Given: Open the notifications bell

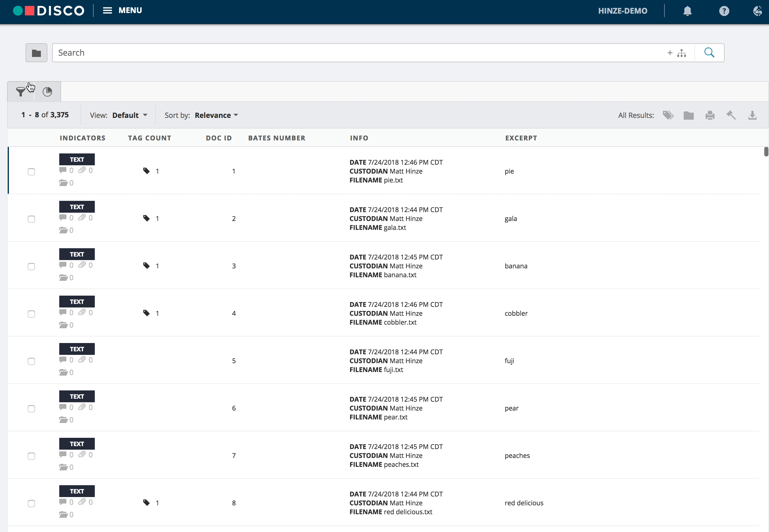Looking at the screenshot, I should (687, 11).
